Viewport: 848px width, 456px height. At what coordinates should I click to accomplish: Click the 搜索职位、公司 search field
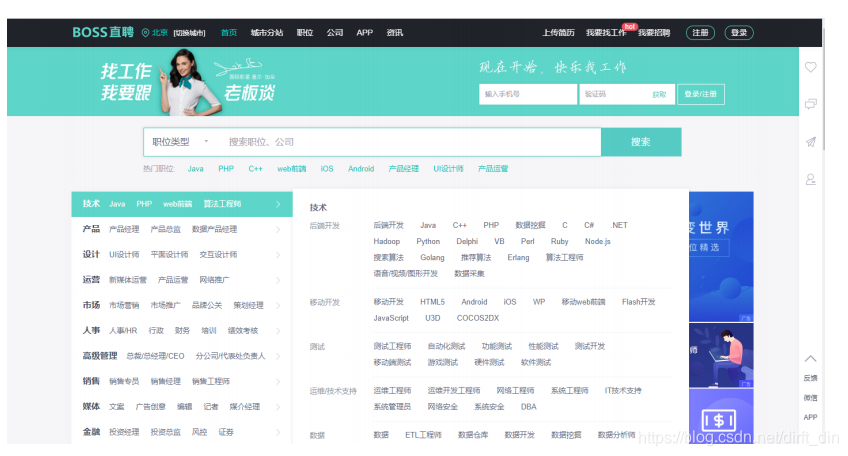(x=411, y=142)
